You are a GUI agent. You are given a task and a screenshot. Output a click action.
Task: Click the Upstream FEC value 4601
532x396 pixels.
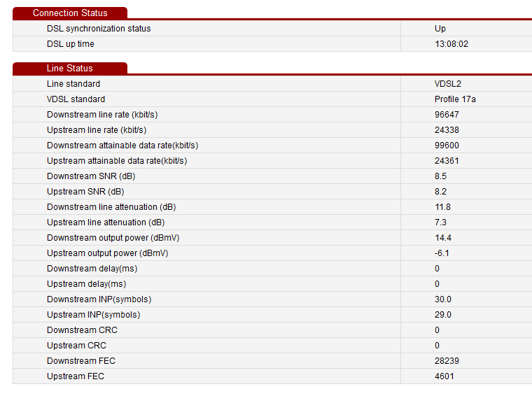pyautogui.click(x=444, y=376)
